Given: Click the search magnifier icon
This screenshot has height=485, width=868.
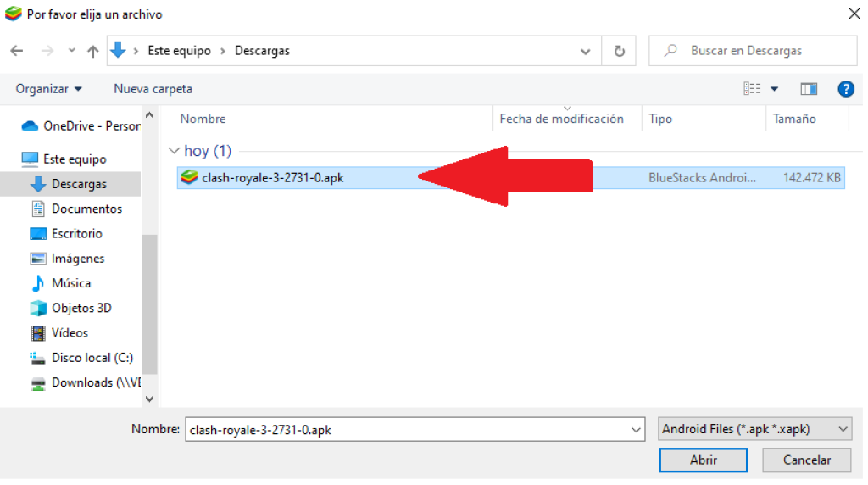Looking at the screenshot, I should [670, 51].
